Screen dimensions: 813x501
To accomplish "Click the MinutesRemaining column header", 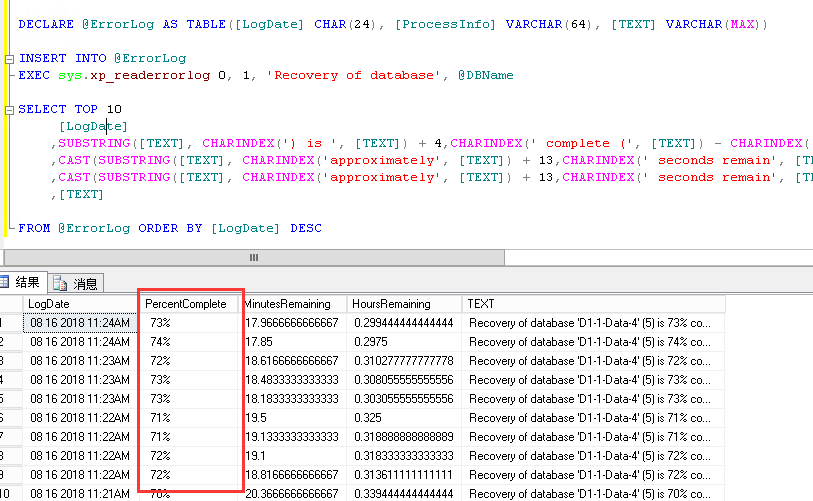I will [294, 303].
